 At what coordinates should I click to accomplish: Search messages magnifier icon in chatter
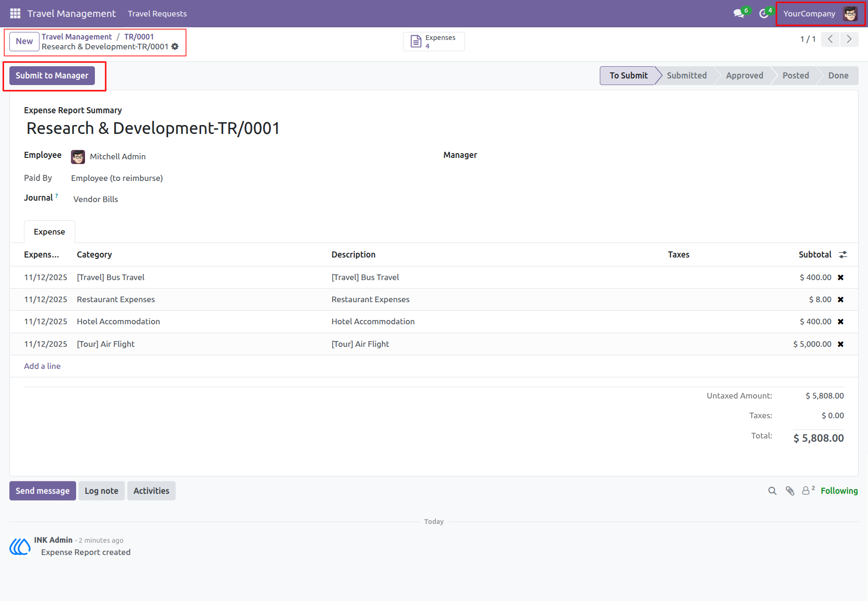pyautogui.click(x=772, y=491)
